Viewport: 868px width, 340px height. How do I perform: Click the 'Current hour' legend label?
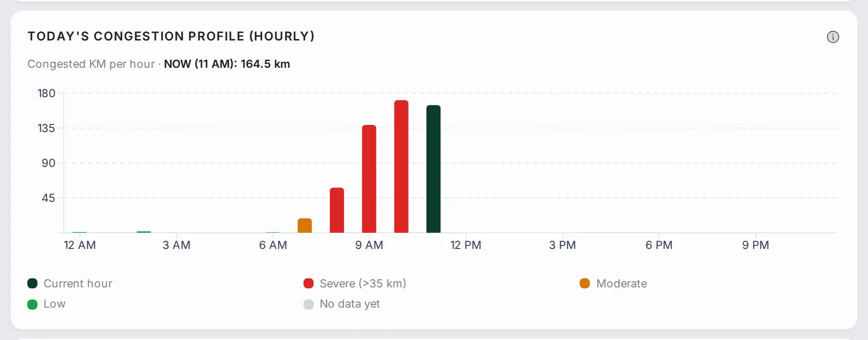point(78,283)
